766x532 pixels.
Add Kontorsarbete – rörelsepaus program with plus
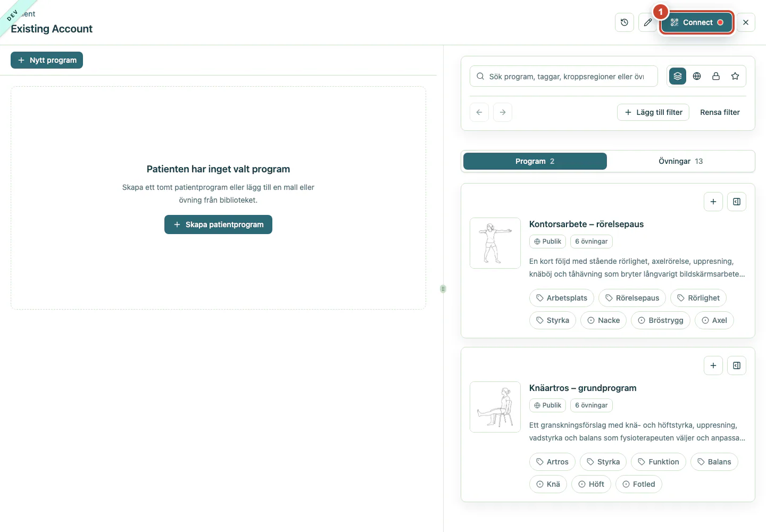713,202
